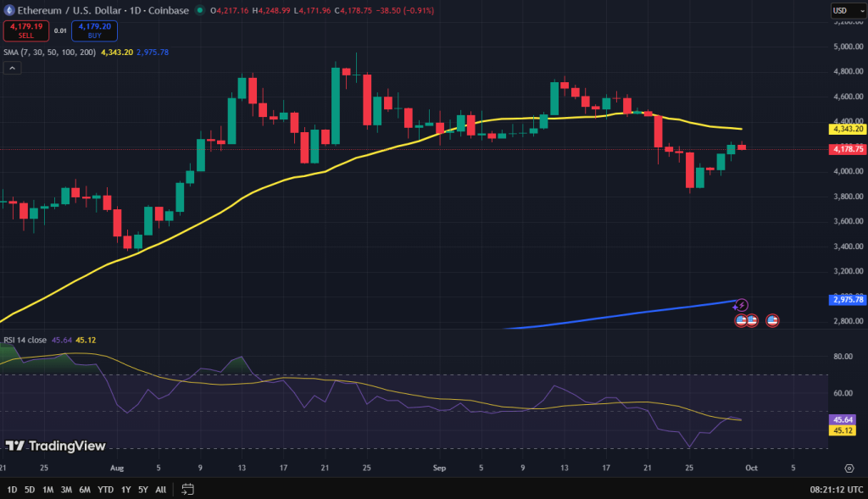The width and height of the screenshot is (868, 499).
Task: Click the 0.01 spread value
Action: [60, 31]
